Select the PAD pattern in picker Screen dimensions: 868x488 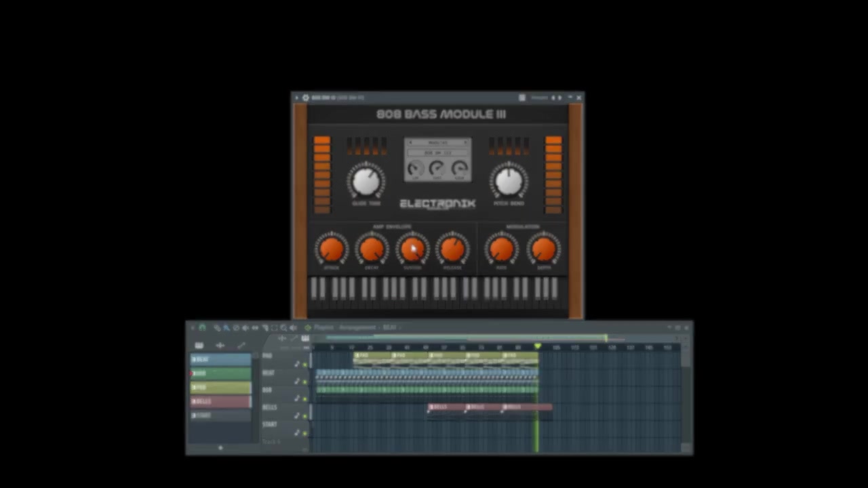pyautogui.click(x=220, y=388)
